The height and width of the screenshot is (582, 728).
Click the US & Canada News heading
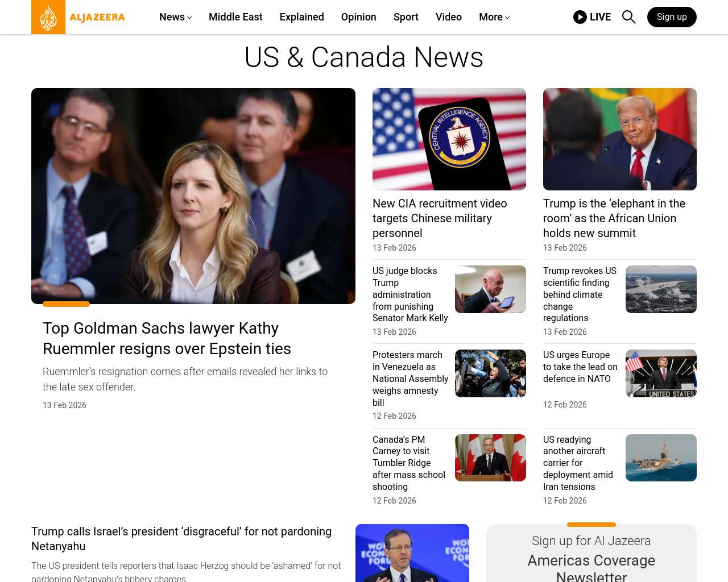pyautogui.click(x=364, y=57)
